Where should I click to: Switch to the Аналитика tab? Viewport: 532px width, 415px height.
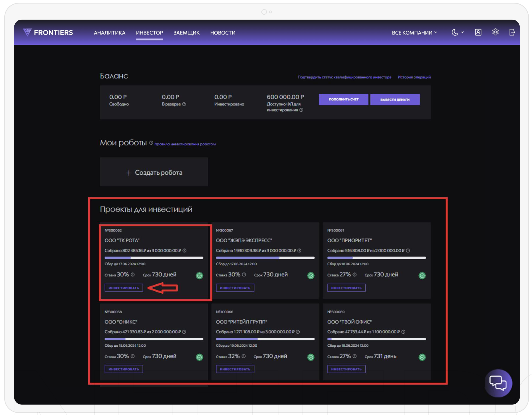(x=110, y=33)
